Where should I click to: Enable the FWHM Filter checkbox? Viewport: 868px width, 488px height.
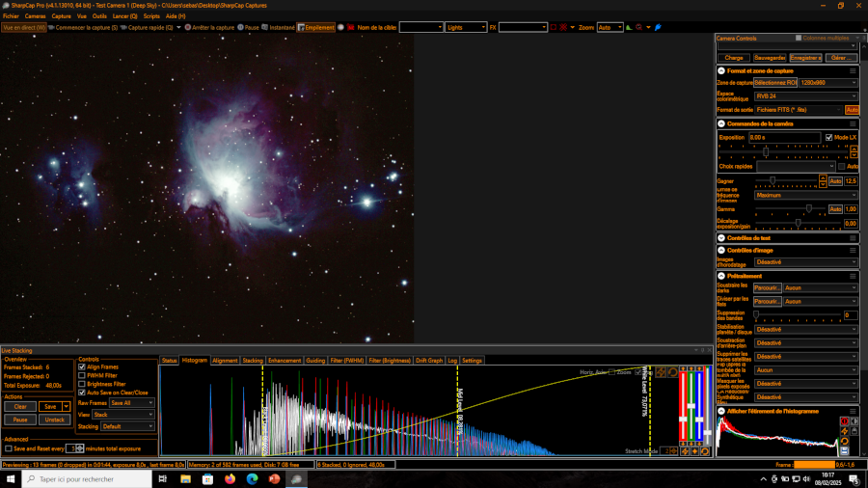(x=82, y=375)
